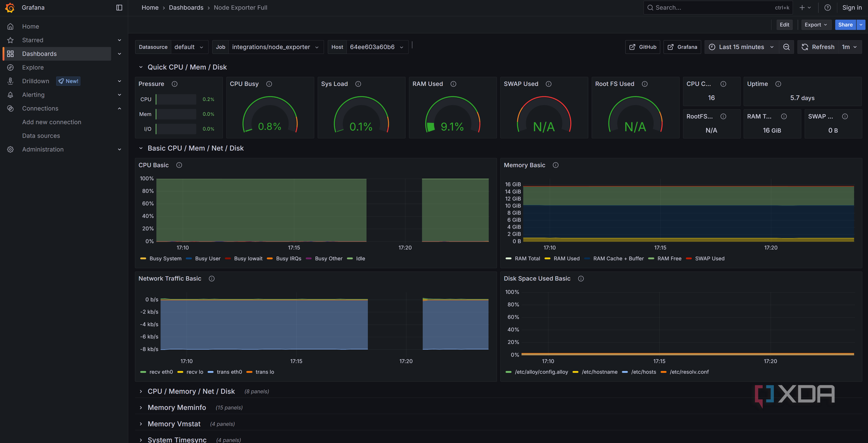Toggle /etc/hostname series in disk legend
Screen dimensions: 868x443
coord(599,372)
